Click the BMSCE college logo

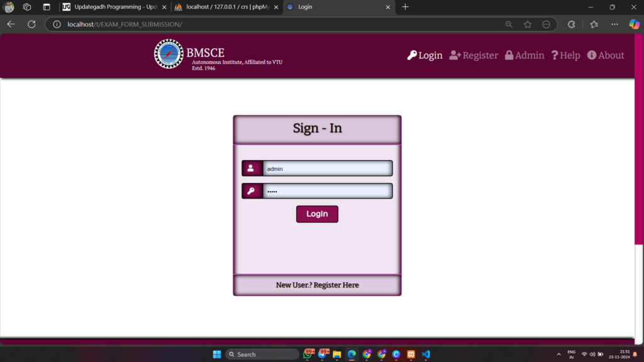(x=169, y=54)
